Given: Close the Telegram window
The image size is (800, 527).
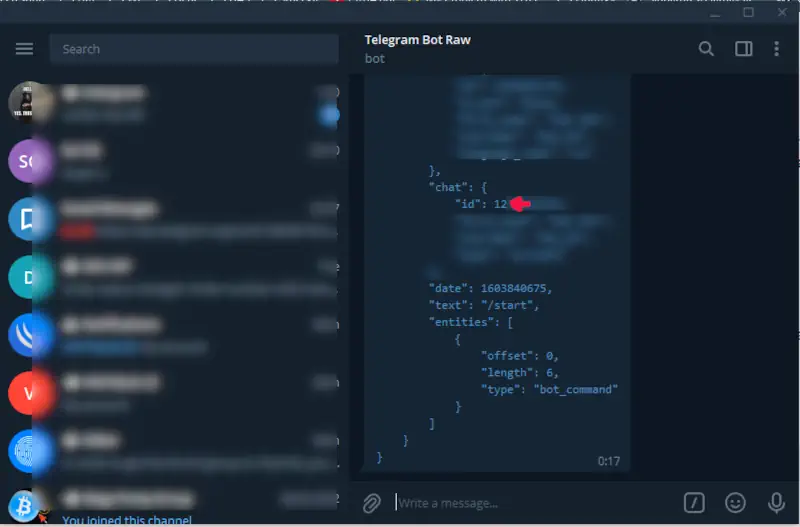Looking at the screenshot, I should (782, 13).
